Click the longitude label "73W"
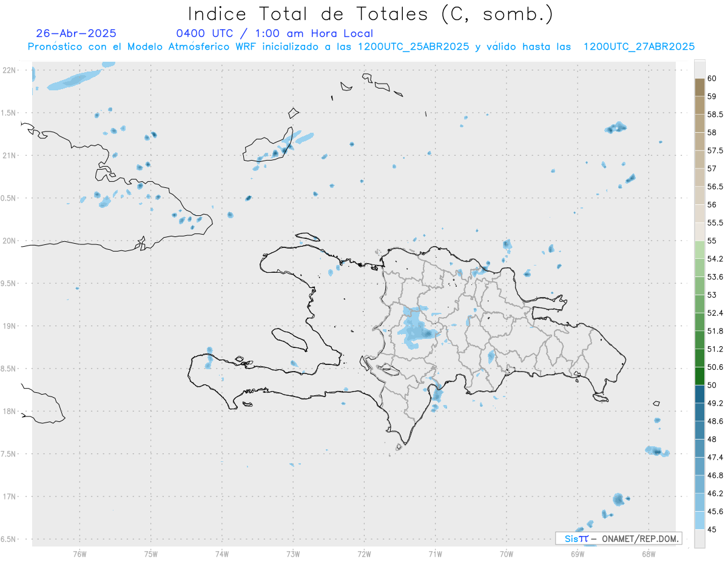The image size is (728, 562). (x=293, y=554)
